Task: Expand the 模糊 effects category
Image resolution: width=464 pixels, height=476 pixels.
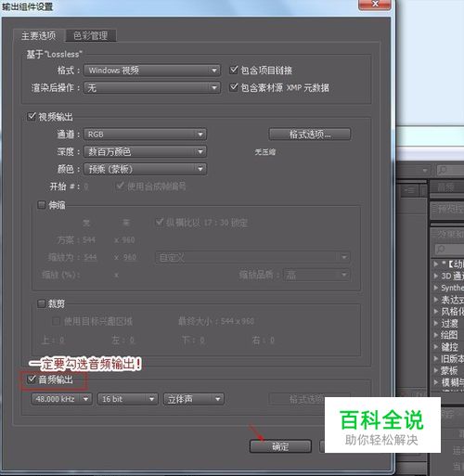Action: [x=436, y=382]
